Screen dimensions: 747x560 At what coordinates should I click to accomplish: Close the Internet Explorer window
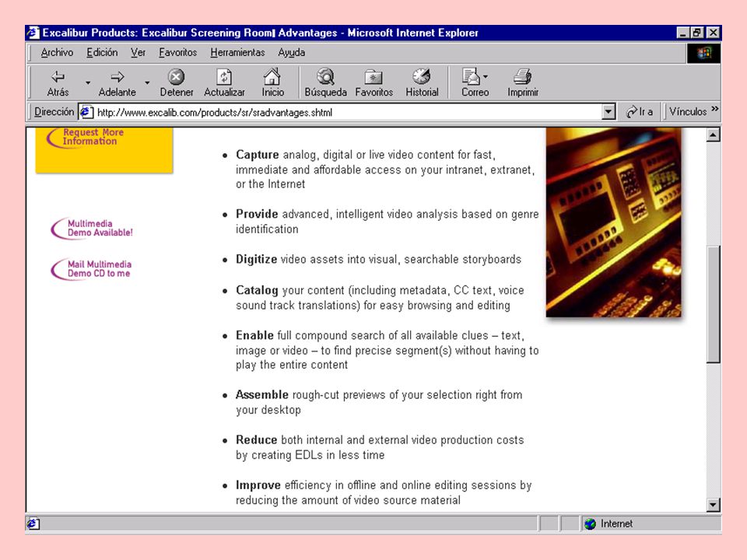(713, 33)
